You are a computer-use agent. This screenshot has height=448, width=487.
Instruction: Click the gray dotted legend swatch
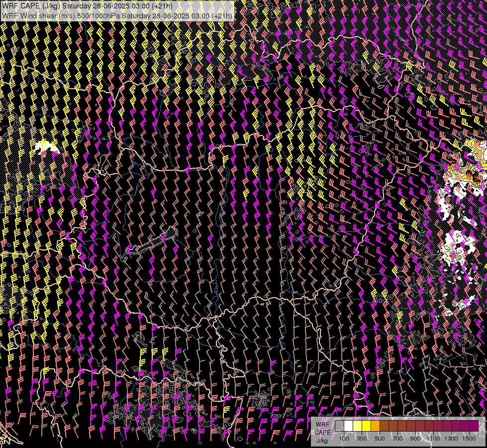339,426
